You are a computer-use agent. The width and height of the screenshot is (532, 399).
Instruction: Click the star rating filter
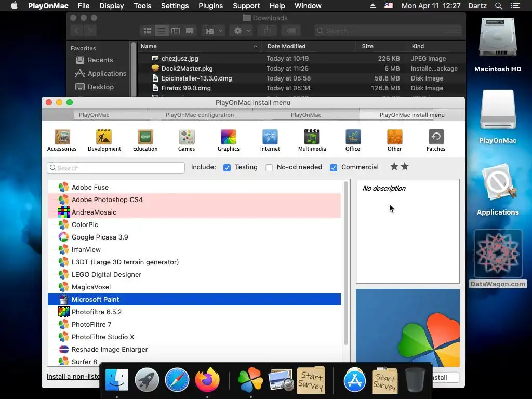400,167
